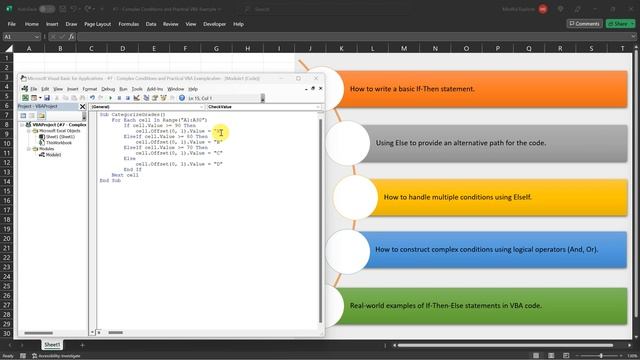Open Properties Window icon in VBA toolbar
The width and height of the screenshot is (640, 360).
tap(155, 98)
